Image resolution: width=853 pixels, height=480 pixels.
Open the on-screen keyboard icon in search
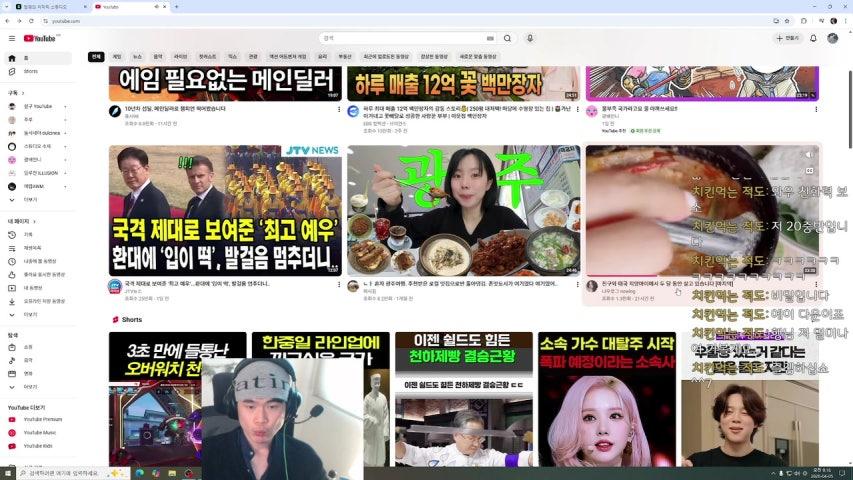(490, 39)
